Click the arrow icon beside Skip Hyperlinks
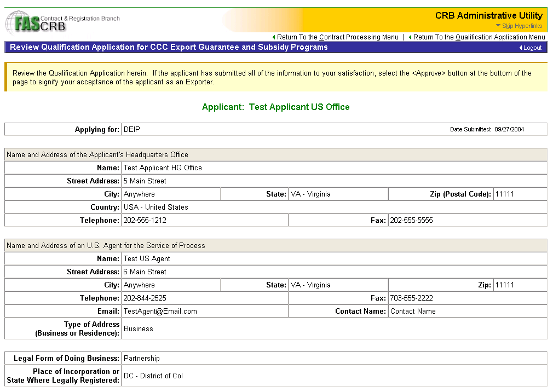Image resolution: width=553 pixels, height=392 pixels. [498, 26]
